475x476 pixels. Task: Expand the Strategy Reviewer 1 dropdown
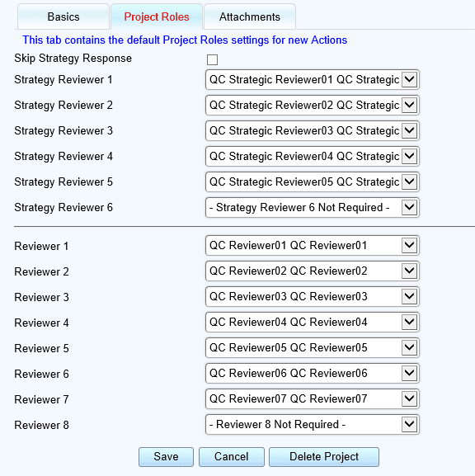tap(313, 79)
